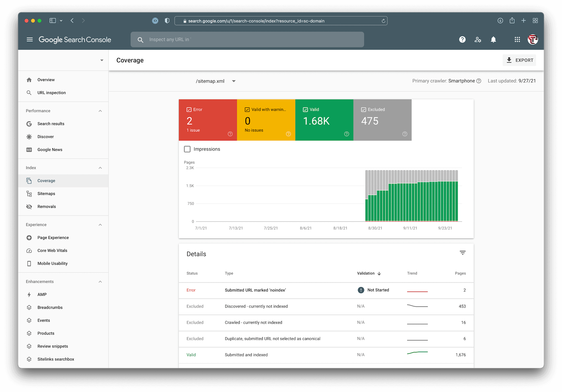
Task: Click the Help question mark icon
Action: pos(462,40)
